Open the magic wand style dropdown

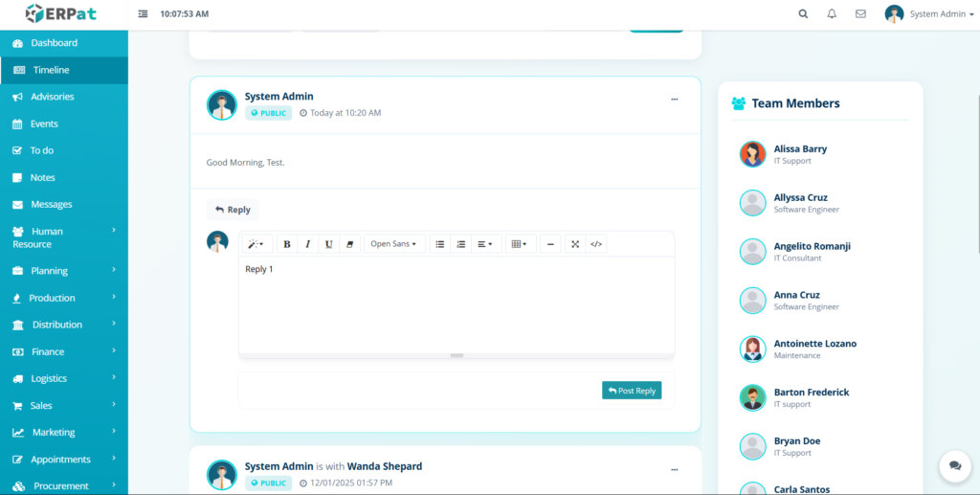(x=256, y=244)
